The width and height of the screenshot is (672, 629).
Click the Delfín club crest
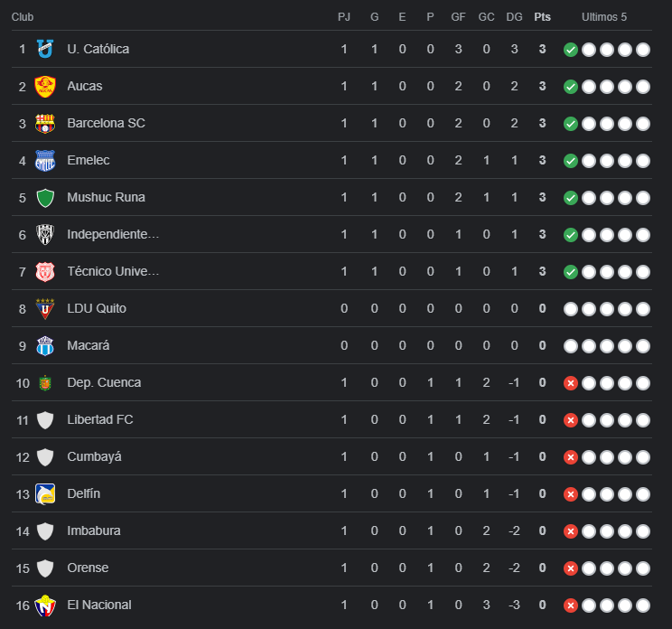tap(45, 494)
